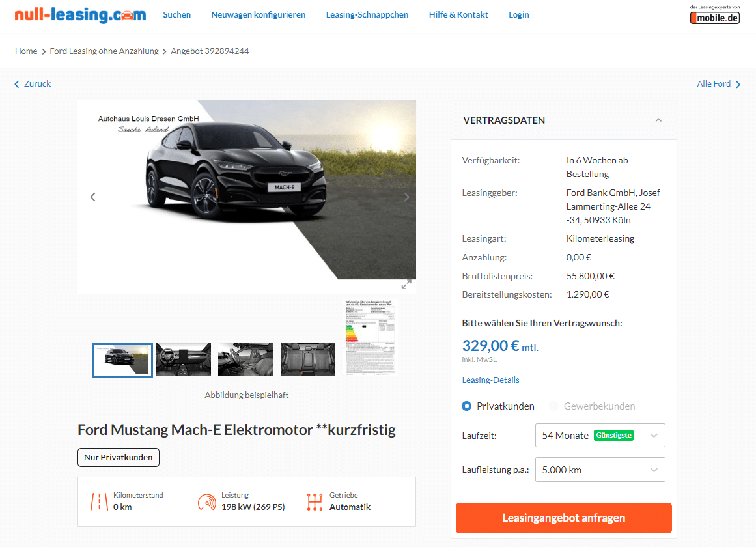Select the rear seats interior thumbnail

coord(307,360)
